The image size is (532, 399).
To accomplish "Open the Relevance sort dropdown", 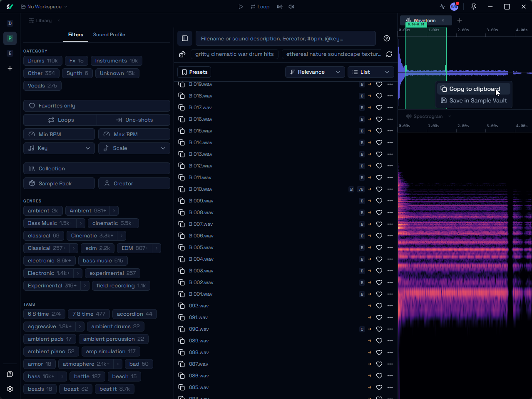I will pos(315,72).
